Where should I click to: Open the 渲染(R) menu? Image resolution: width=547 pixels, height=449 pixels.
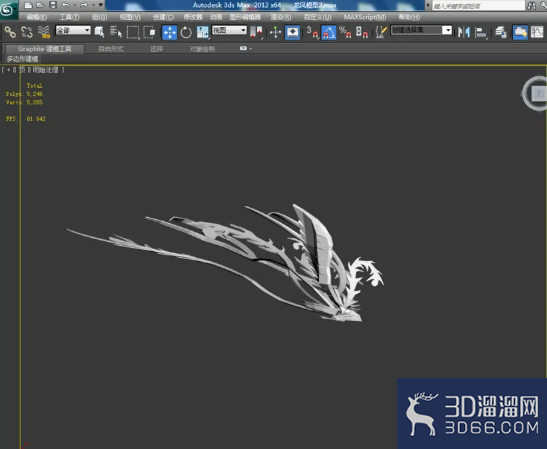281,17
